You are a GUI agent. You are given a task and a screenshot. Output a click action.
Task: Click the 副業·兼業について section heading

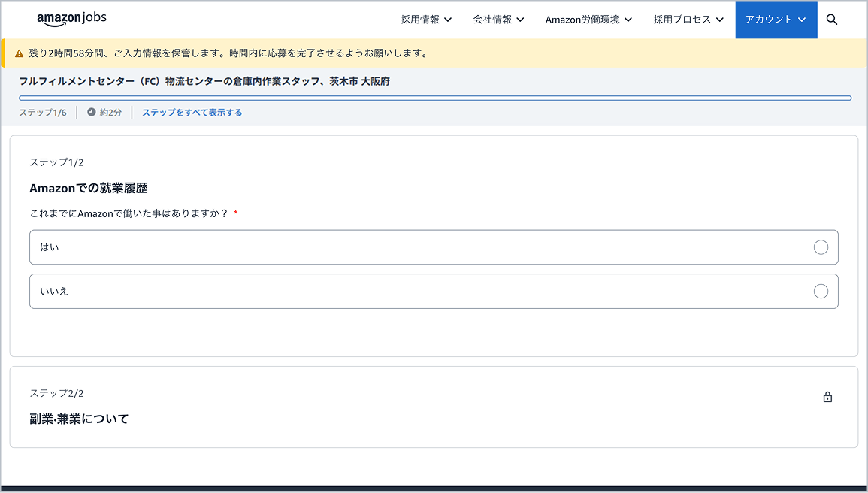point(79,419)
